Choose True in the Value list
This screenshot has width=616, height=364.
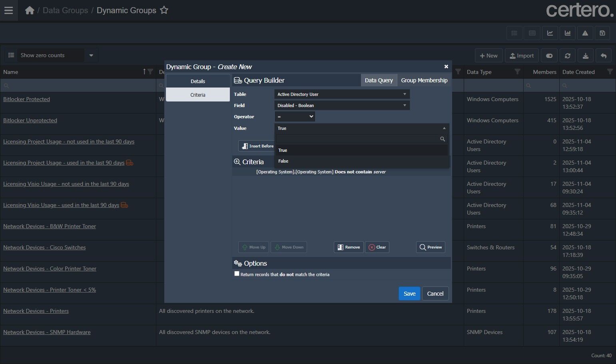(x=362, y=150)
